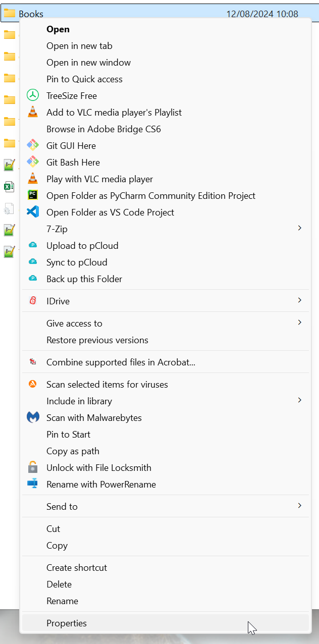This screenshot has height=644, width=319.
Task: Select Pin to Quick access
Action: click(84, 79)
